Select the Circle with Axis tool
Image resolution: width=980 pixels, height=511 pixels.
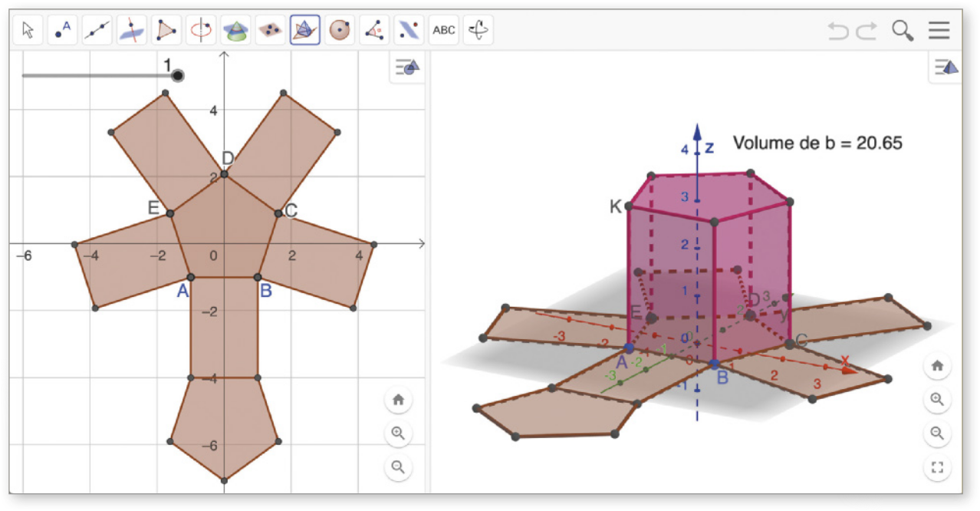coord(201,30)
